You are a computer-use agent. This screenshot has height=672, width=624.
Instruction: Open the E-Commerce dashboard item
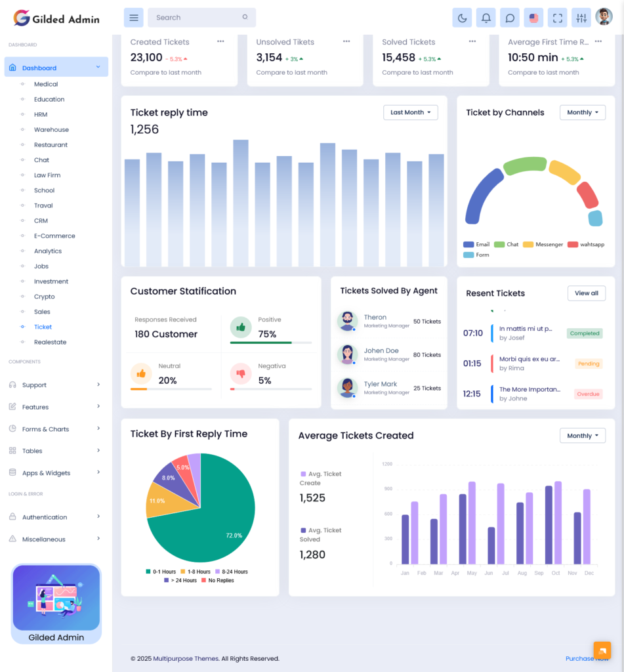[54, 236]
